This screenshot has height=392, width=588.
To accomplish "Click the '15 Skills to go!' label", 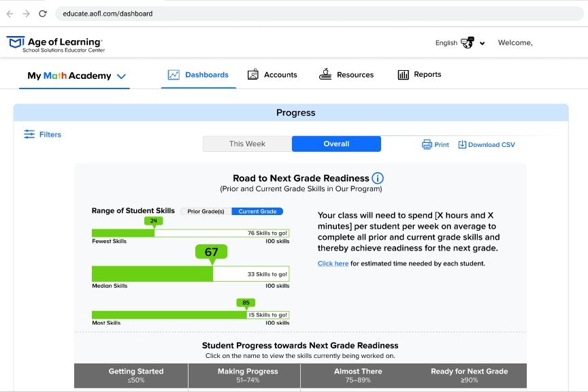I will pos(267,315).
